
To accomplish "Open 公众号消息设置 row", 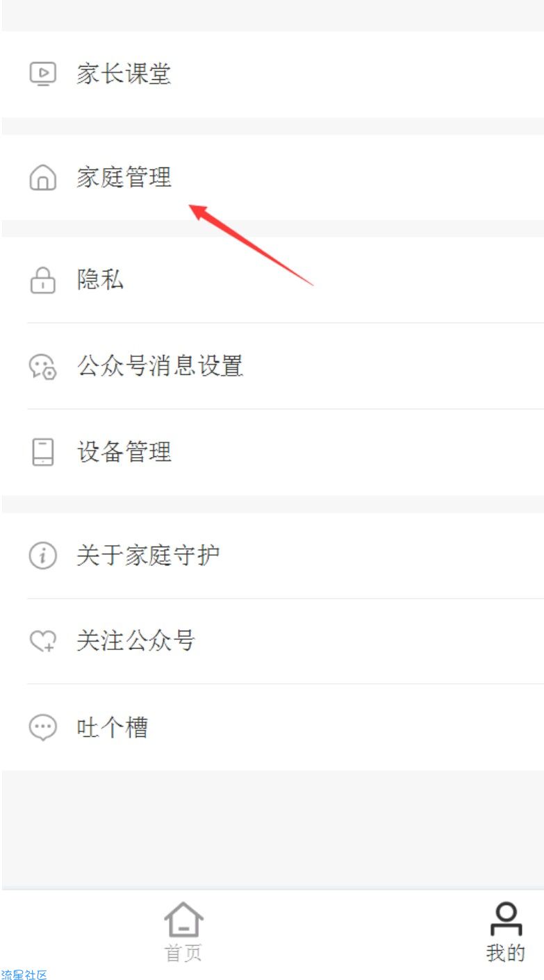I will click(272, 366).
